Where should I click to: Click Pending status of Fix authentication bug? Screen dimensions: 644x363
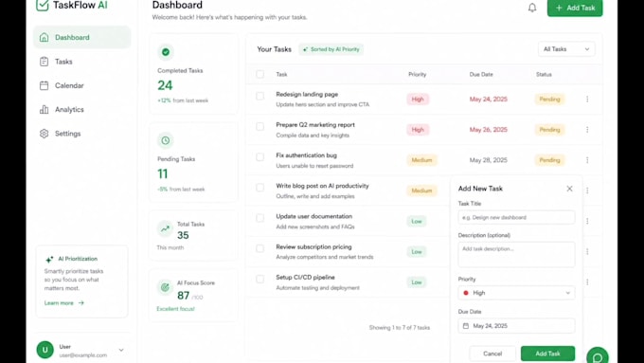click(549, 160)
